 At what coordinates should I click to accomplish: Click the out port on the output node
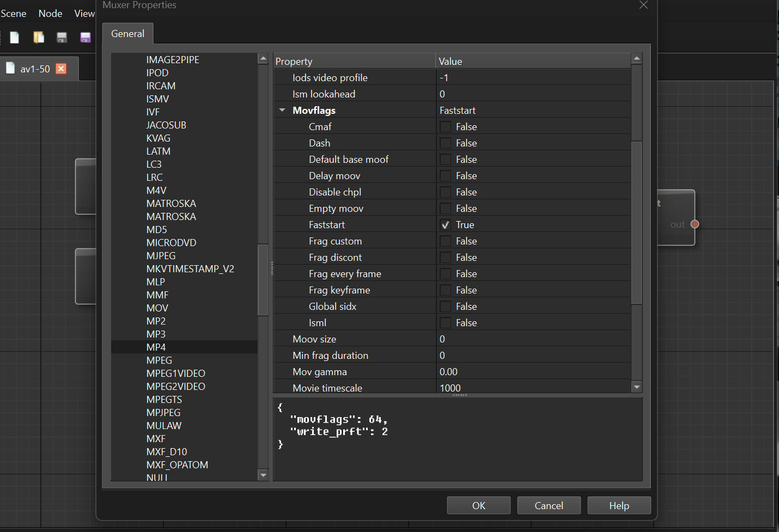[x=695, y=224]
